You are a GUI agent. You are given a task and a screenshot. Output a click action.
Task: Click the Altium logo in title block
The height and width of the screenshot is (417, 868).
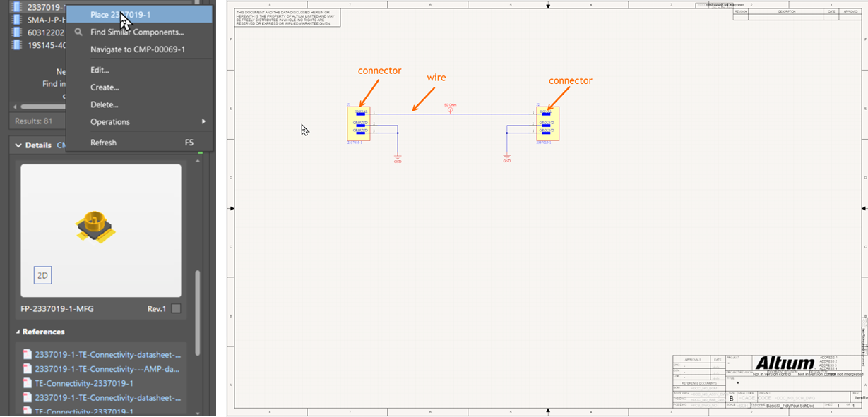coord(784,363)
